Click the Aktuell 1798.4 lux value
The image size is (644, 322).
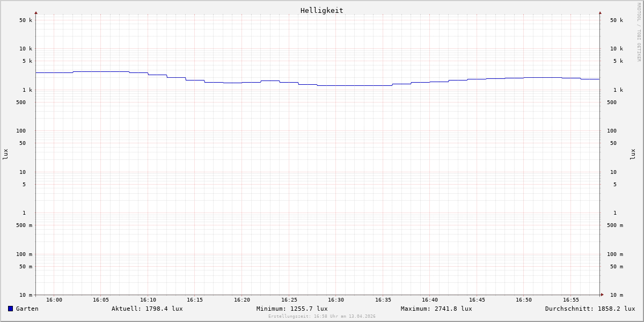(x=147, y=309)
